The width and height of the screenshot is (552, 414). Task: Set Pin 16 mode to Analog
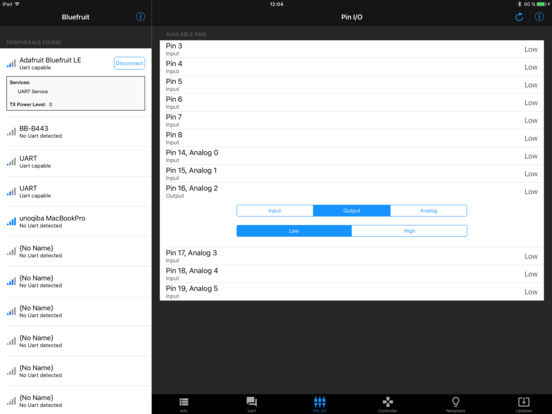pos(428,211)
